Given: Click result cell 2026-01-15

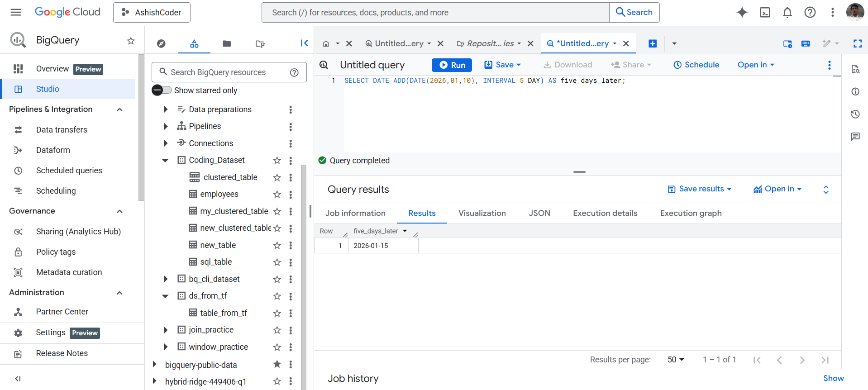Looking at the screenshot, I should pos(371,246).
